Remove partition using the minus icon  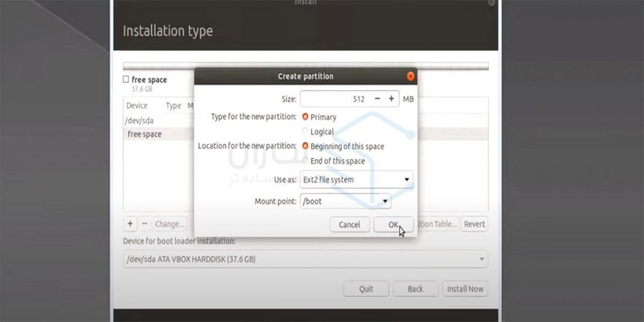(145, 224)
